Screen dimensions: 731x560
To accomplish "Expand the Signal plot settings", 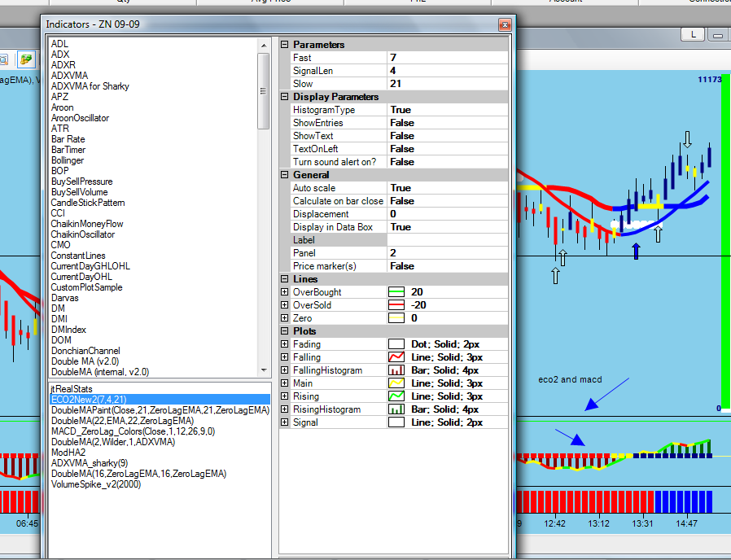I will click(x=284, y=422).
